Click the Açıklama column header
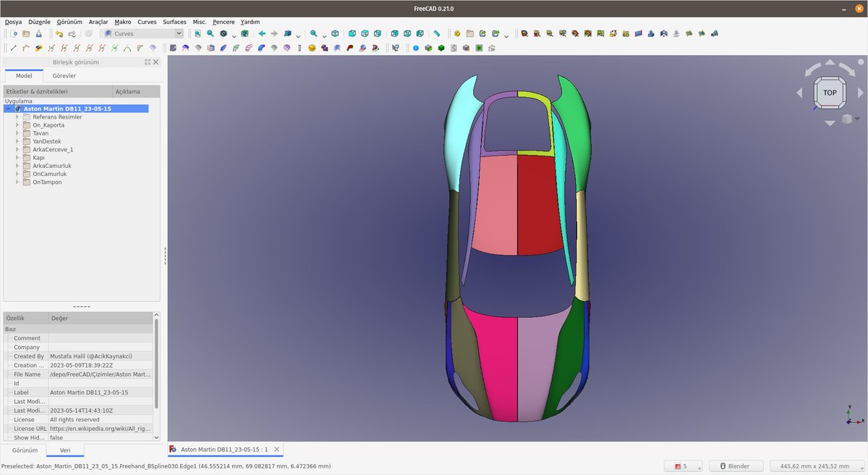868x475 pixels. [x=137, y=92]
